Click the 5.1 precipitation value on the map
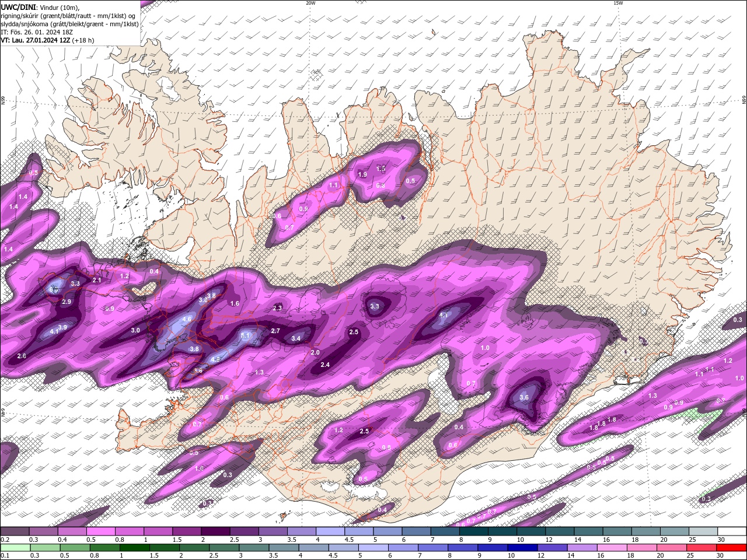This screenshot has width=747, height=560. (x=245, y=335)
